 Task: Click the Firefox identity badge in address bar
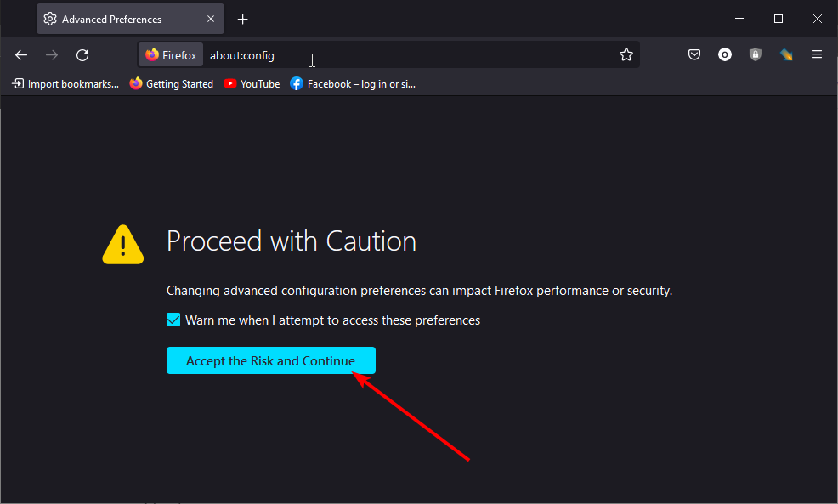click(x=171, y=55)
